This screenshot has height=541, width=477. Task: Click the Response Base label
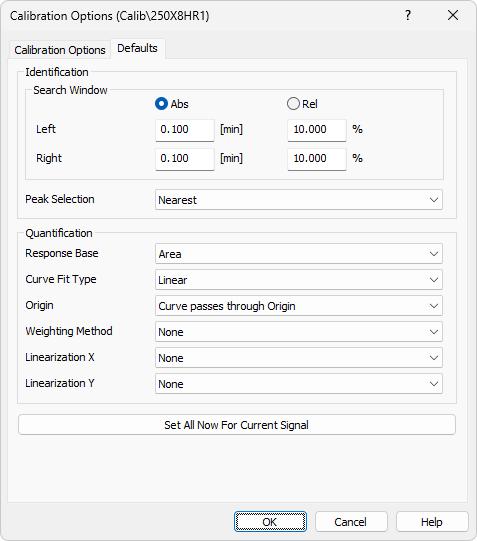62,253
